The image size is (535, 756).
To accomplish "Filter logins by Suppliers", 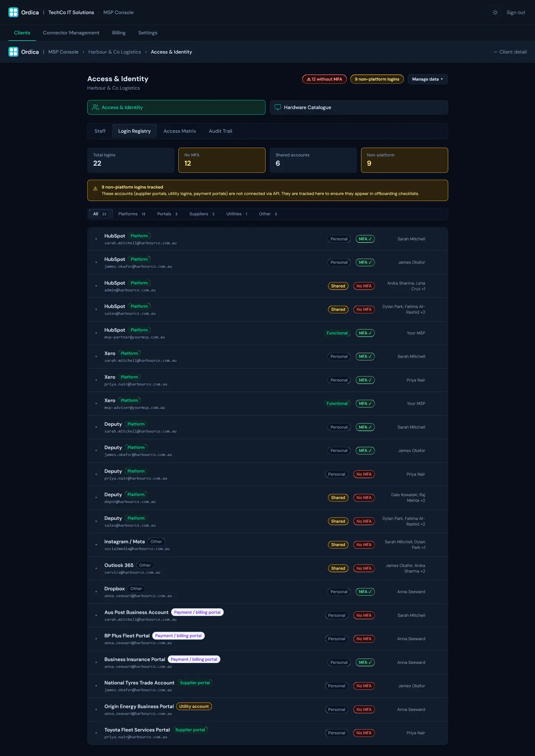I will (x=202, y=214).
